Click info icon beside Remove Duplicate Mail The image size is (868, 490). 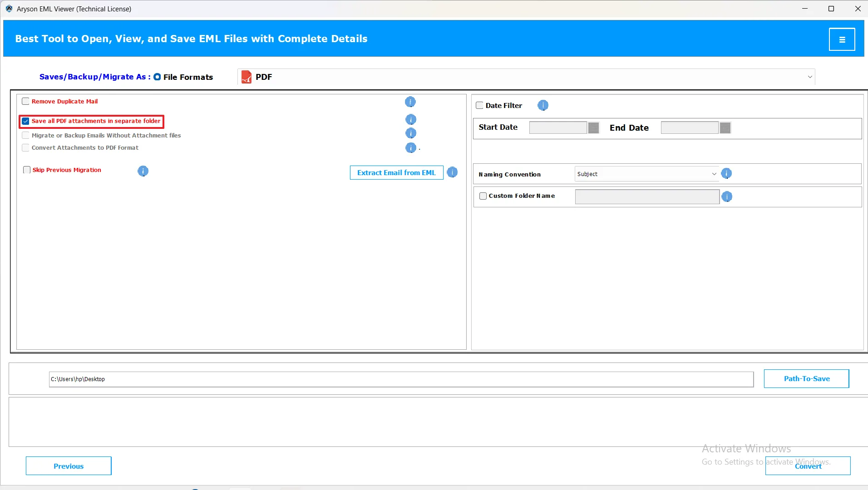coord(410,102)
